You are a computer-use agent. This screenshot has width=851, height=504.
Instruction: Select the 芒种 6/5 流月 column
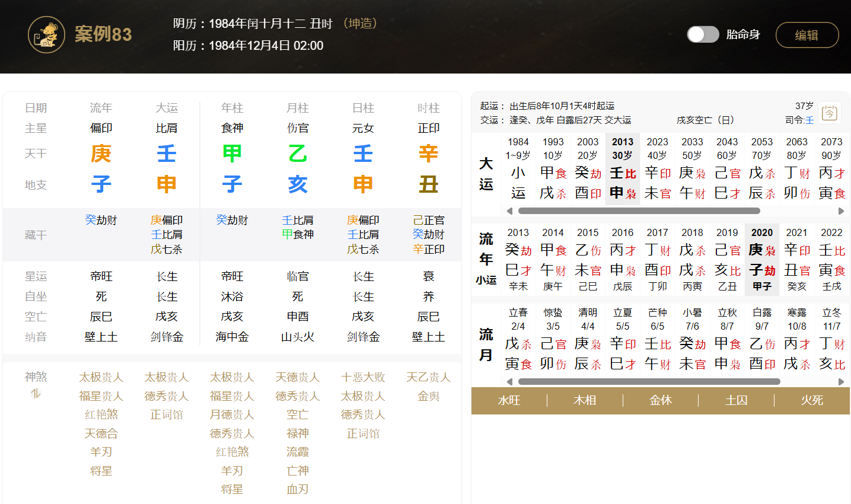point(658,339)
